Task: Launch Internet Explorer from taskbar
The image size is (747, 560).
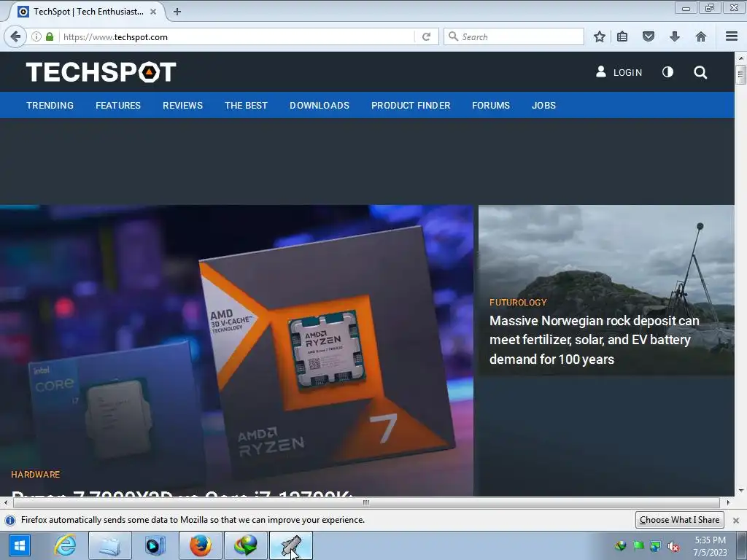Action: coord(65,545)
